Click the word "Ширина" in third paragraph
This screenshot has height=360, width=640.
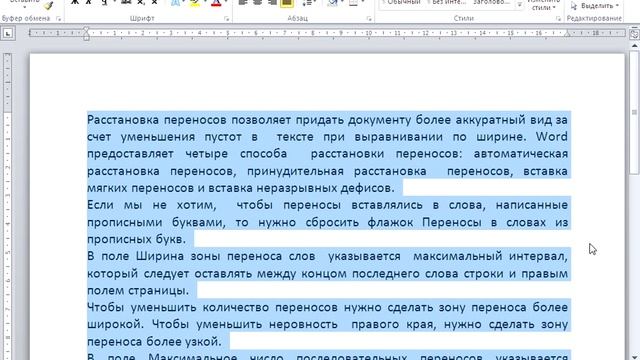click(160, 256)
